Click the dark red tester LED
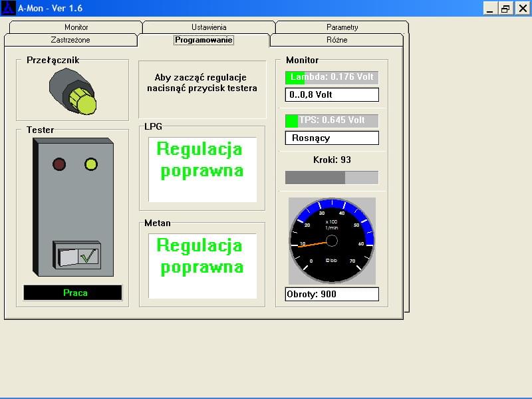 click(x=59, y=164)
